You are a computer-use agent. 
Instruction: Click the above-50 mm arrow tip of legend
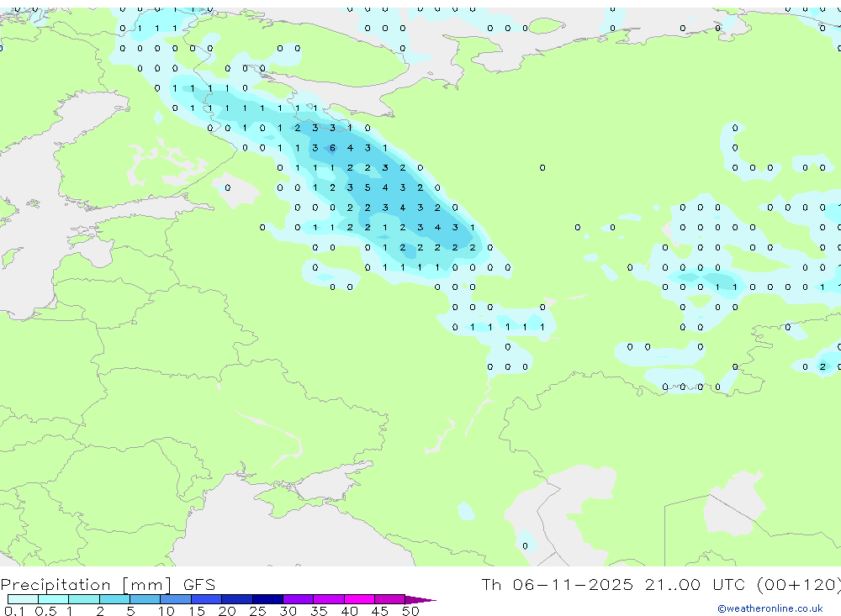coord(420,599)
